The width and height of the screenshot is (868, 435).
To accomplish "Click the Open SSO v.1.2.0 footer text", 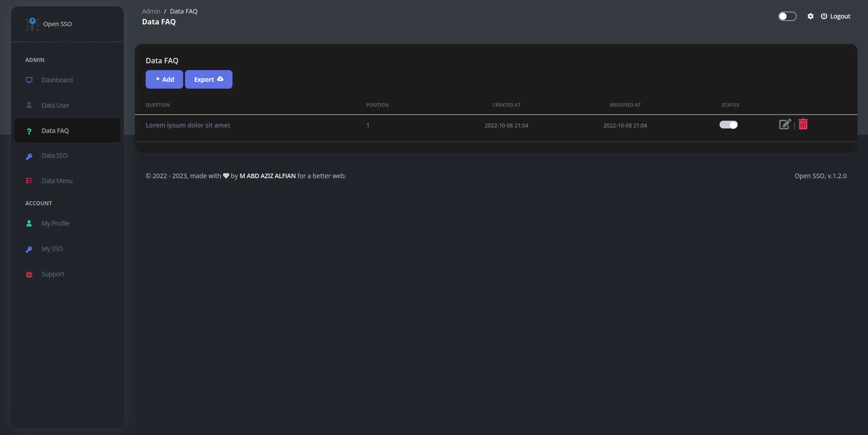I will pyautogui.click(x=821, y=176).
